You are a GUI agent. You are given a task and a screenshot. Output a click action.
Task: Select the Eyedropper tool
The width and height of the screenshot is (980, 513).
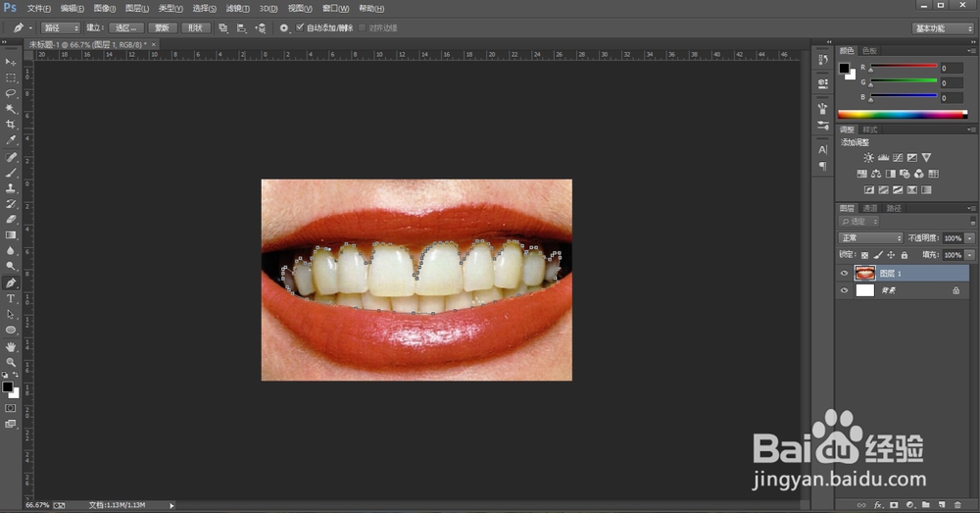[11, 140]
